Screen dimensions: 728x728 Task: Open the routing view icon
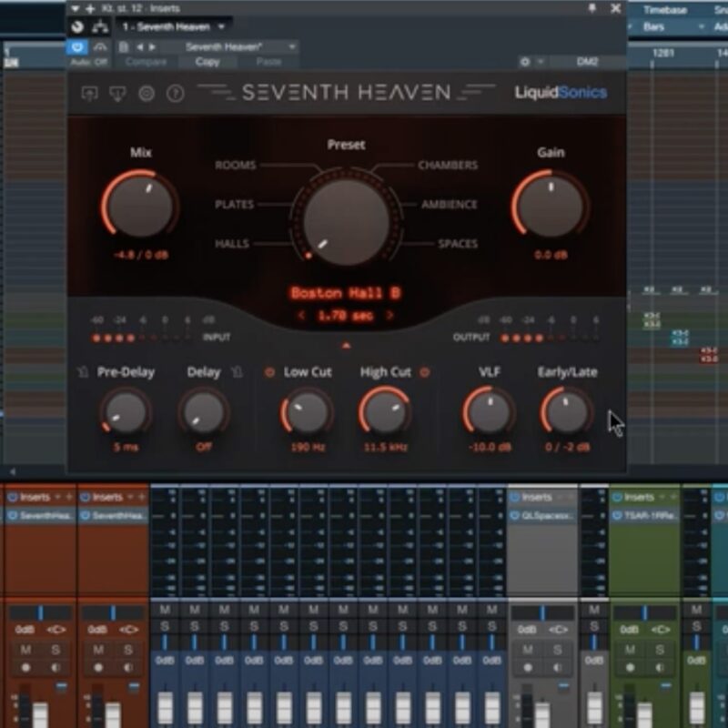(x=100, y=27)
